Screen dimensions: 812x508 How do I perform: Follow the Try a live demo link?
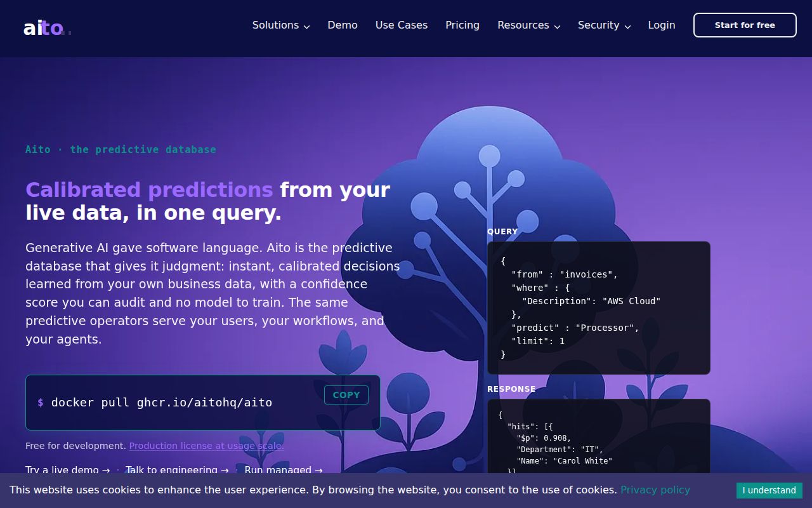click(67, 470)
